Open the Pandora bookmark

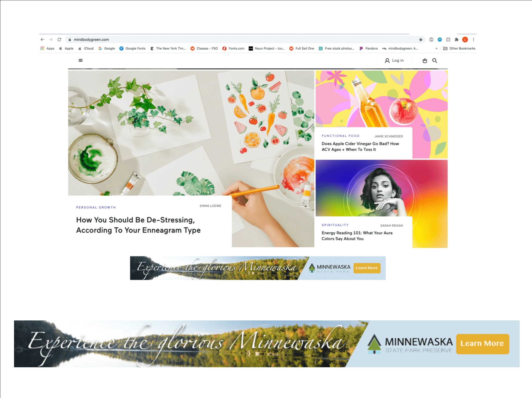click(x=368, y=48)
